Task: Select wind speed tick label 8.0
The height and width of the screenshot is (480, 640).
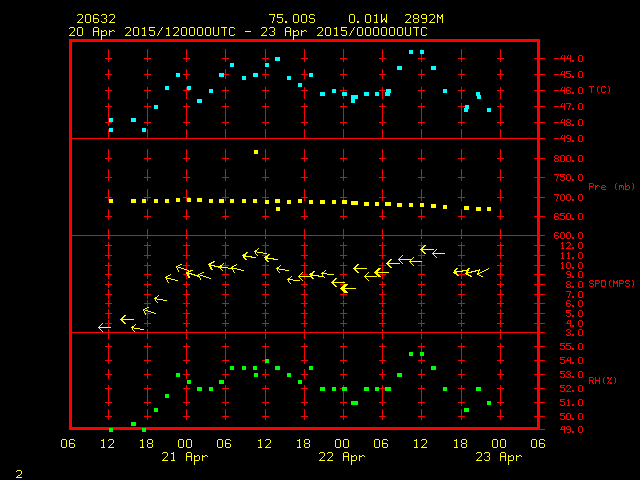Action: pyautogui.click(x=574, y=284)
